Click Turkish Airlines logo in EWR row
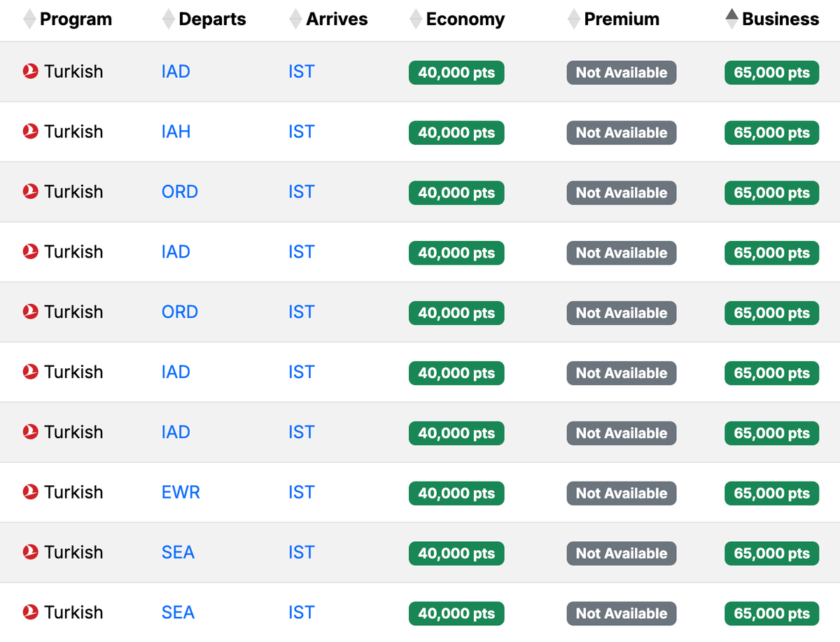 30,492
